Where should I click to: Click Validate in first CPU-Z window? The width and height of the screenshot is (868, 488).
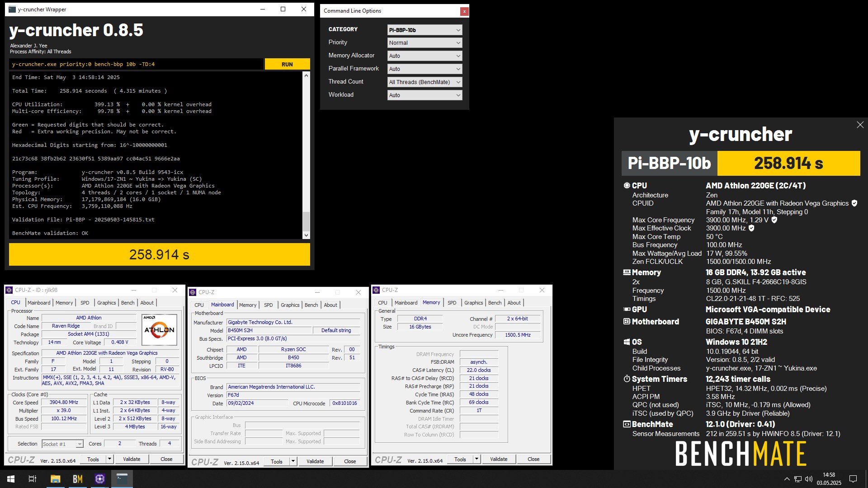[x=132, y=459]
